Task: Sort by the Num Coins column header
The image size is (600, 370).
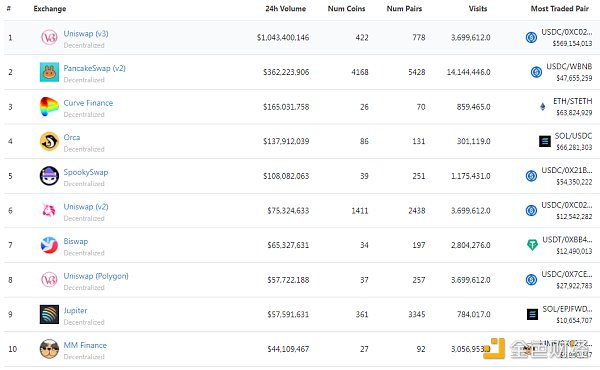Action: tap(346, 8)
